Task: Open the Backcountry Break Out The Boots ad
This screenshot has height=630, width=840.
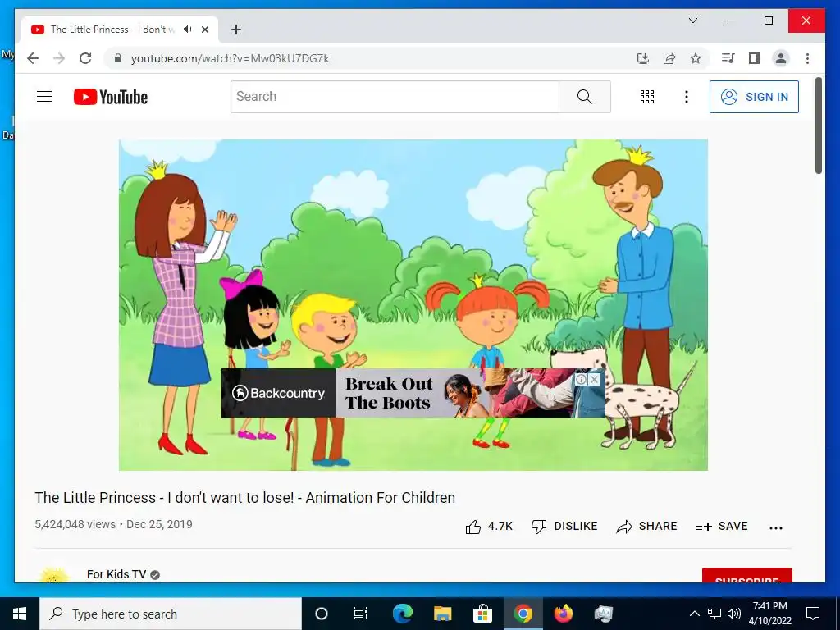Action: click(x=413, y=393)
